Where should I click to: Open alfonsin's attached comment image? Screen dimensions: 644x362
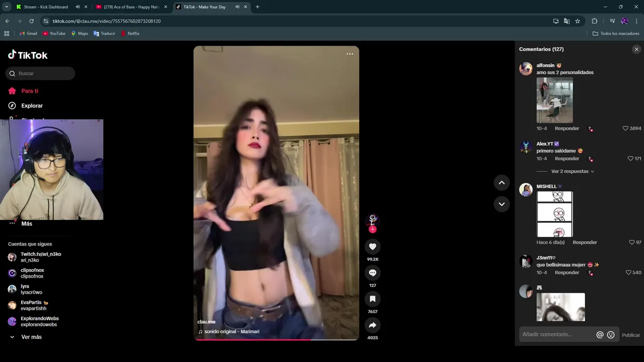(x=554, y=100)
